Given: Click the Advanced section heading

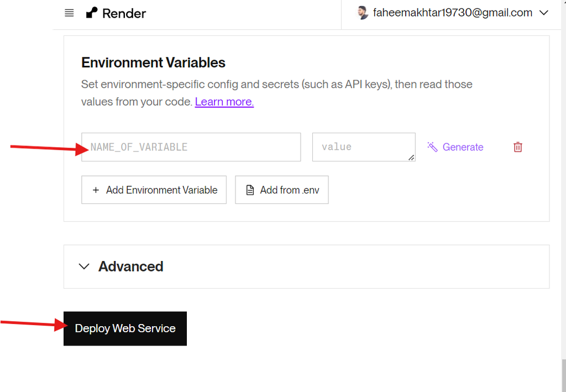Looking at the screenshot, I should tap(131, 266).
